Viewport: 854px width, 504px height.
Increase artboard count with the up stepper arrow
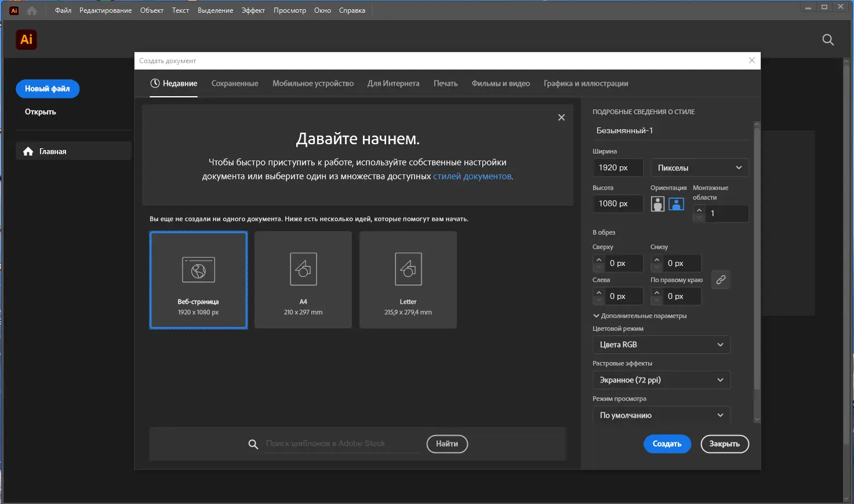click(x=699, y=210)
